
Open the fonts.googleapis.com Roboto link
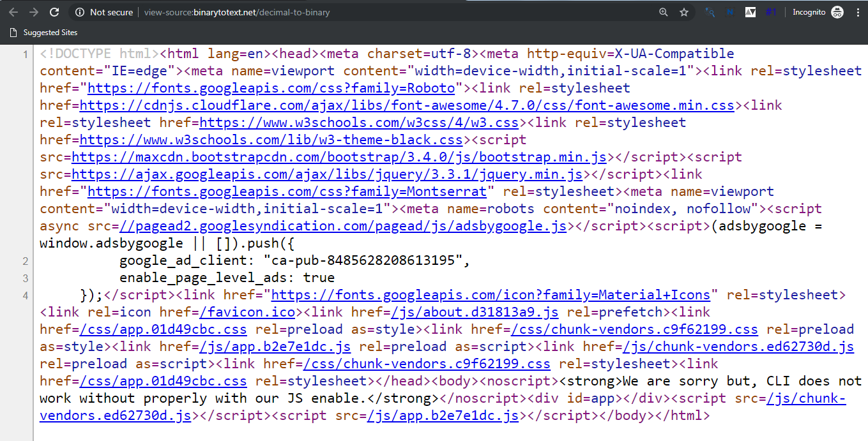tap(271, 88)
